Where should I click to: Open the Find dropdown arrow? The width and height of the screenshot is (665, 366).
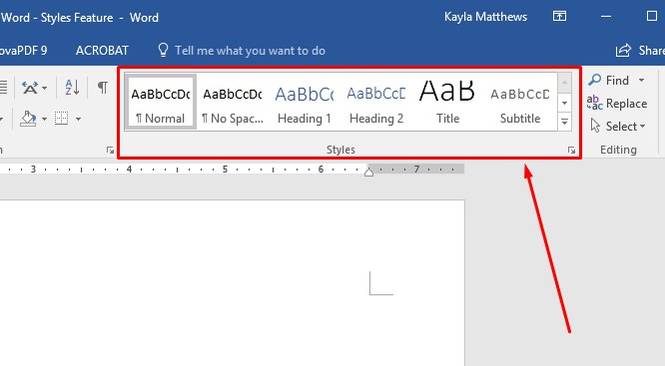click(641, 80)
